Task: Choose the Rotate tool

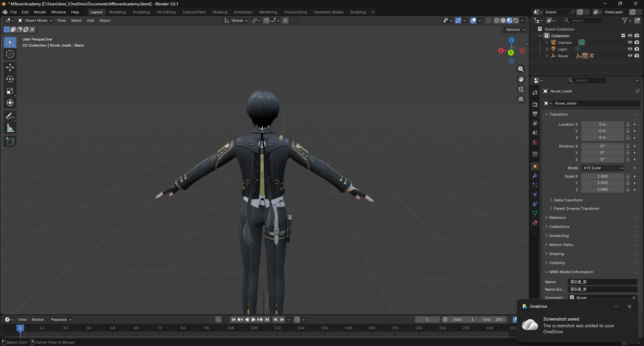Action: click(x=10, y=79)
